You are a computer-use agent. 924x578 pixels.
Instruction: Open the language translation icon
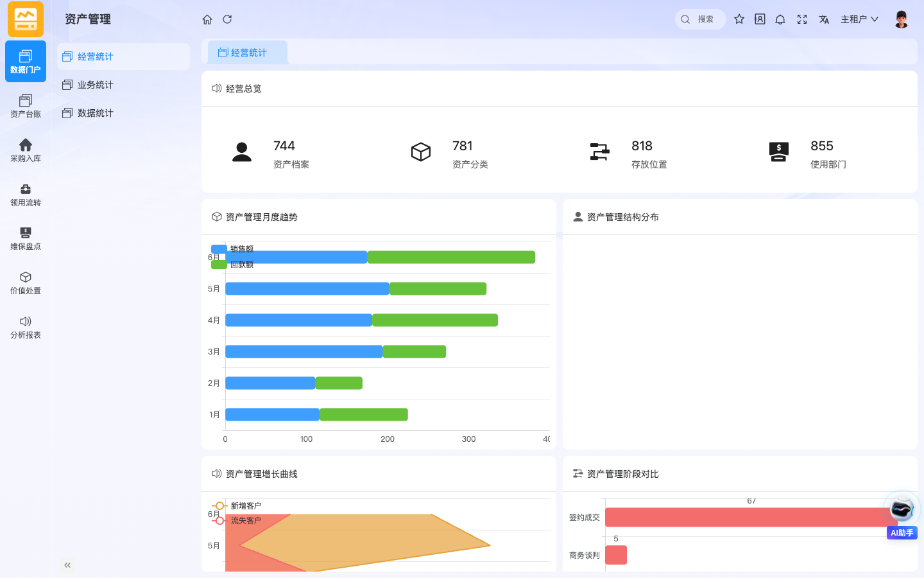(824, 19)
